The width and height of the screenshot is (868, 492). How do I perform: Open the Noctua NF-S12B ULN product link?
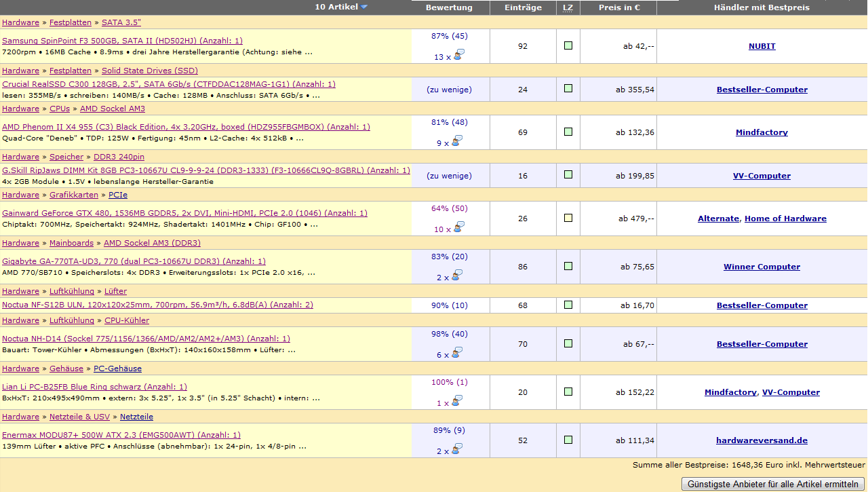(157, 305)
